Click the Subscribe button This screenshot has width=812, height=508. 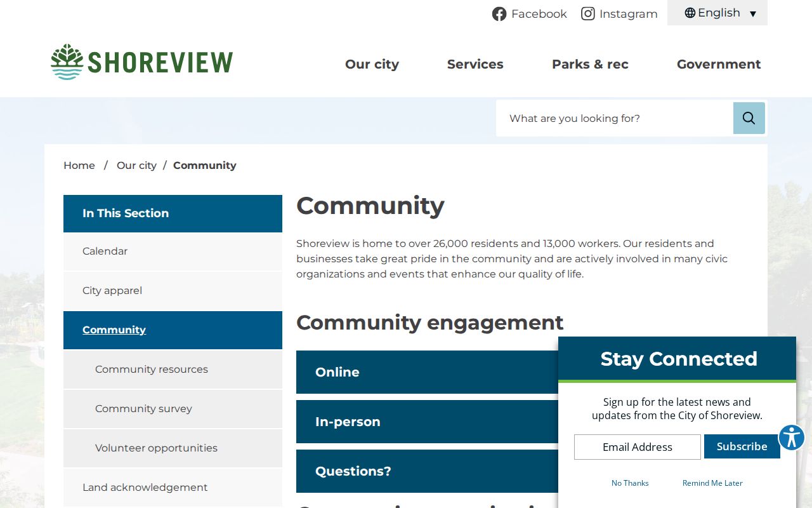(742, 446)
